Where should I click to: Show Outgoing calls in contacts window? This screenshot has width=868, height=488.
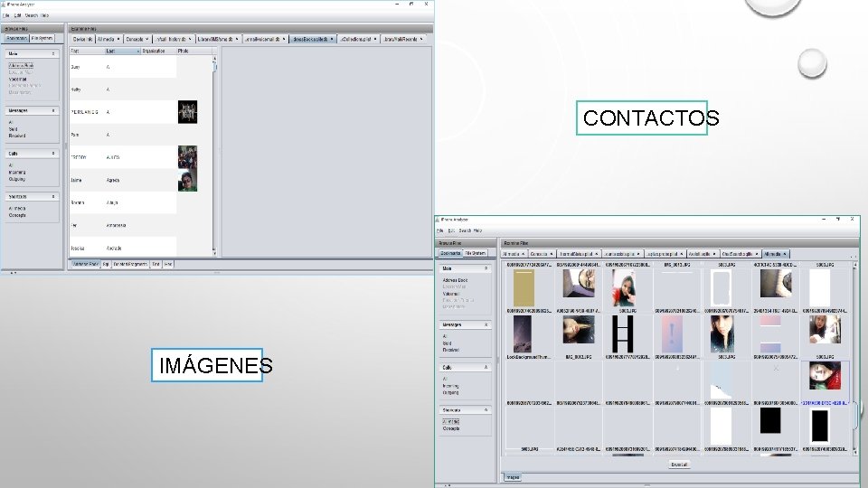pos(17,179)
